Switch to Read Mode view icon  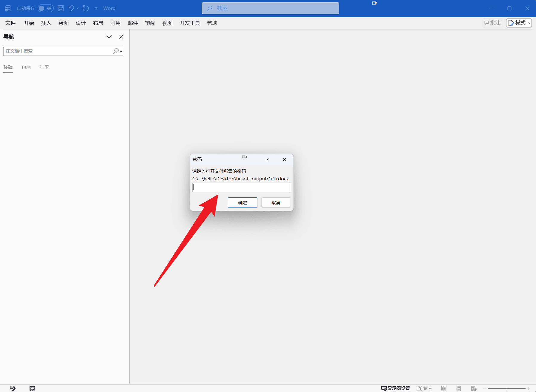[x=444, y=388]
